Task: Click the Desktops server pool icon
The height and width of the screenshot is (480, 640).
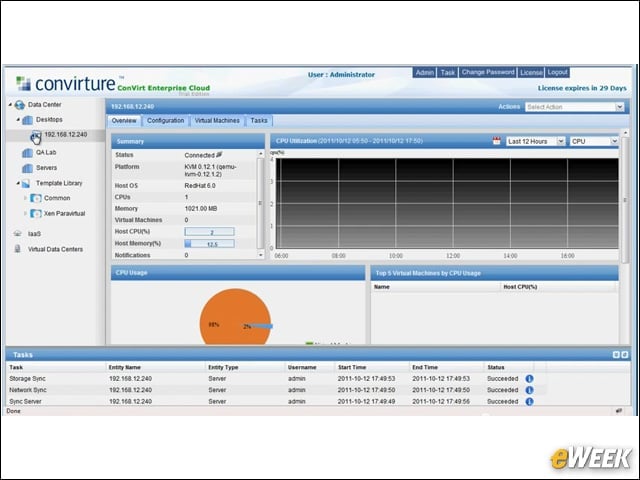Action: click(x=27, y=120)
